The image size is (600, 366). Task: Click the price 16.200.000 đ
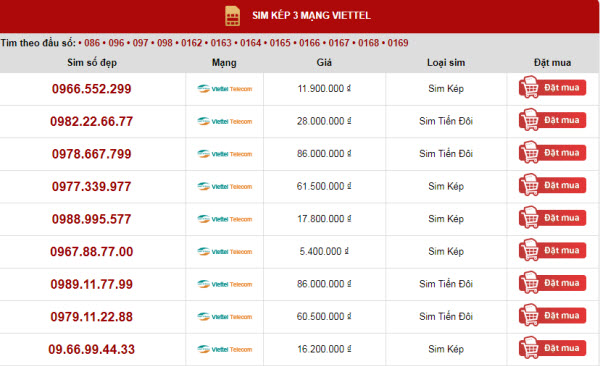[x=324, y=349]
